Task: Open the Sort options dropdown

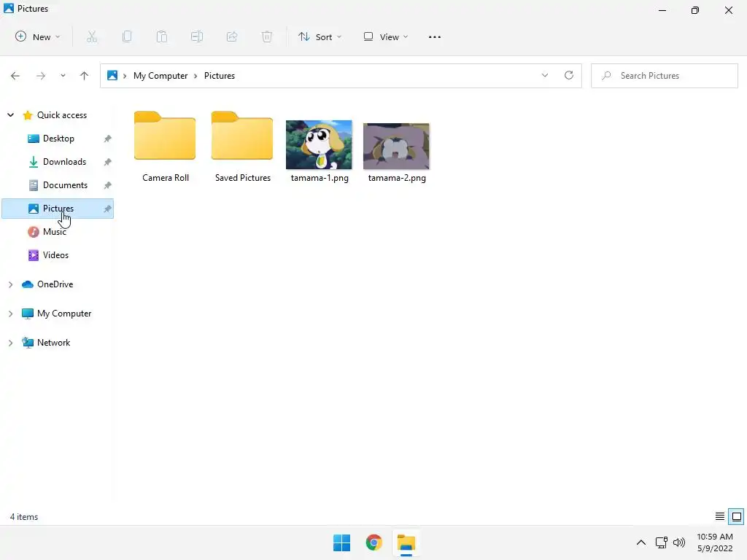Action: click(x=320, y=36)
